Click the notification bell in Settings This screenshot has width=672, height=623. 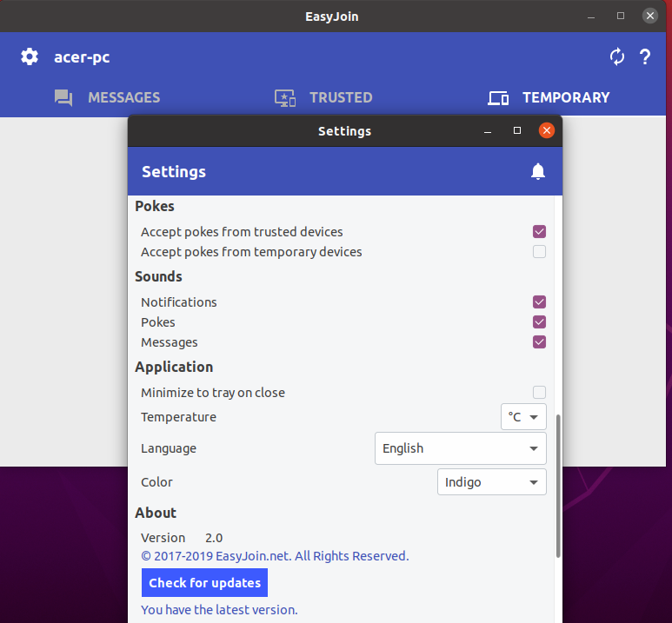click(538, 171)
